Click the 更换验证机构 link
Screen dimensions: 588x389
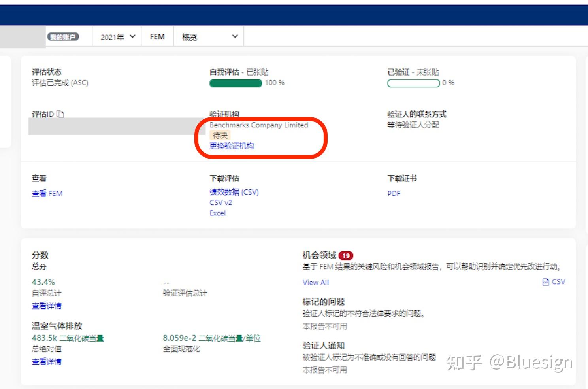(232, 145)
